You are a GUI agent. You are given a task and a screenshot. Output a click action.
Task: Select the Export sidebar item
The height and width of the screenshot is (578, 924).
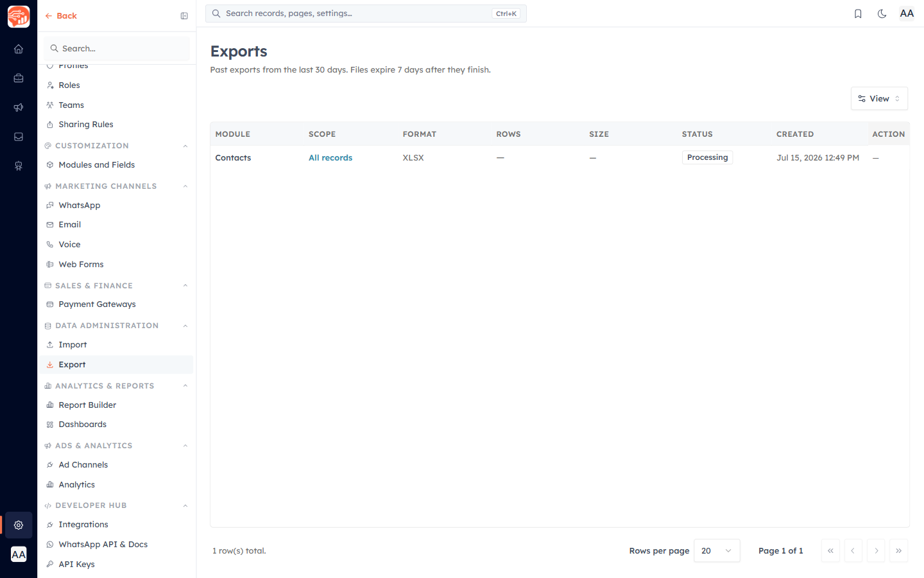pos(117,365)
